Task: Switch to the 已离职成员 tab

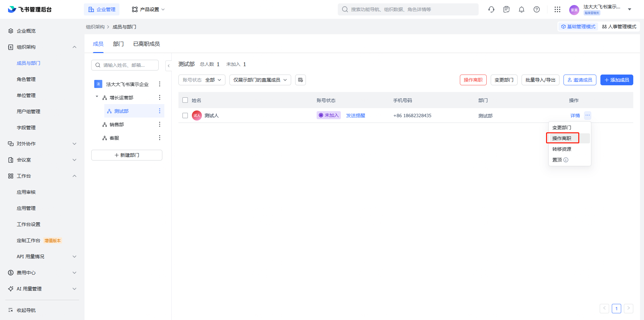Action: (x=146, y=44)
